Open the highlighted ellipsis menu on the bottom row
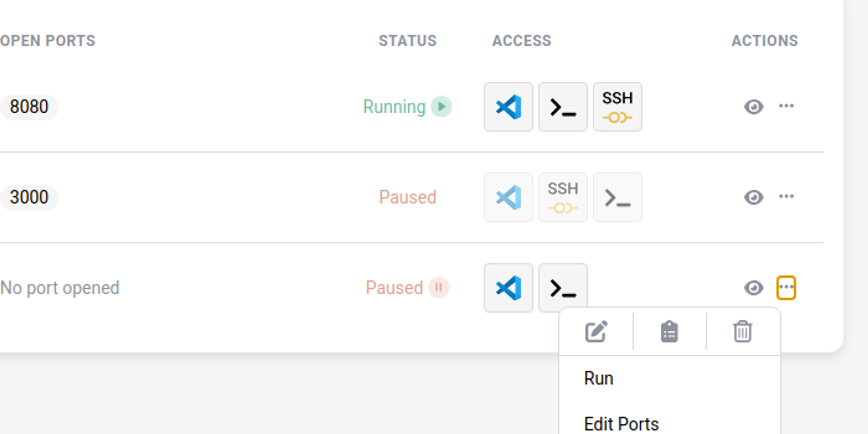The height and width of the screenshot is (434, 868). [x=787, y=287]
